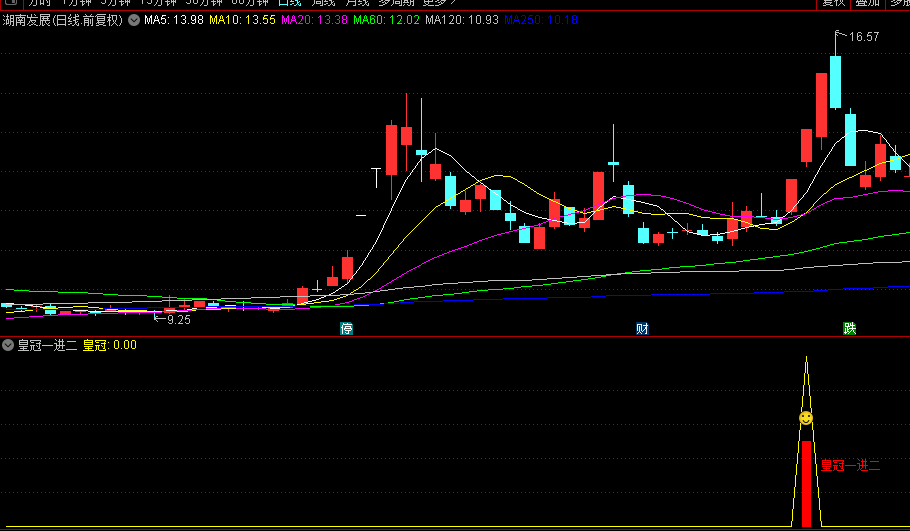Select the yellow MA10: 13.55 label
910x531 pixels.
(243, 20)
